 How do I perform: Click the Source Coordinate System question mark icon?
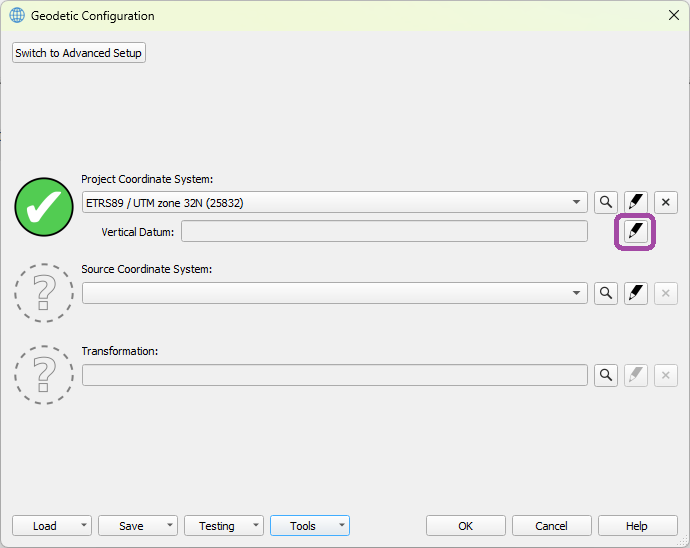[x=44, y=293]
